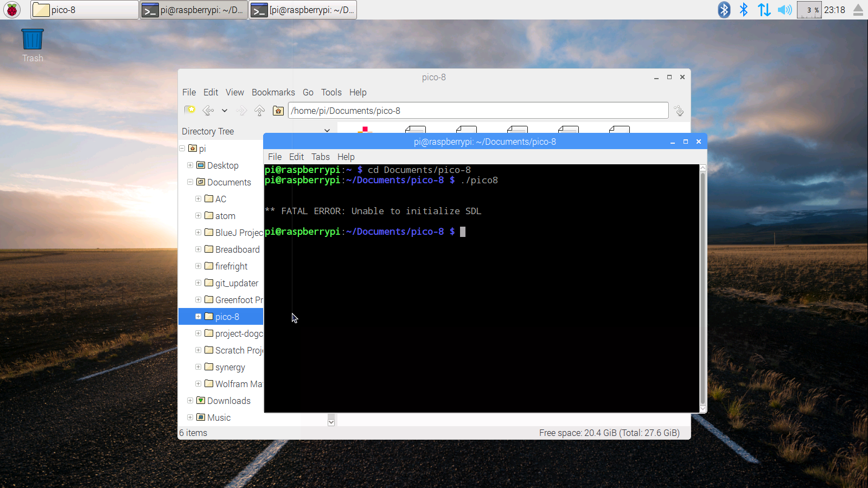The width and height of the screenshot is (868, 488).
Task: Select the Music folder in tree
Action: [214, 418]
